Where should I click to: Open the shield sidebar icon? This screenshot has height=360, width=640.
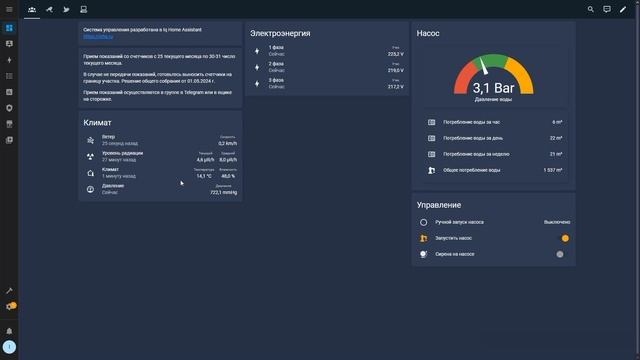(x=9, y=108)
